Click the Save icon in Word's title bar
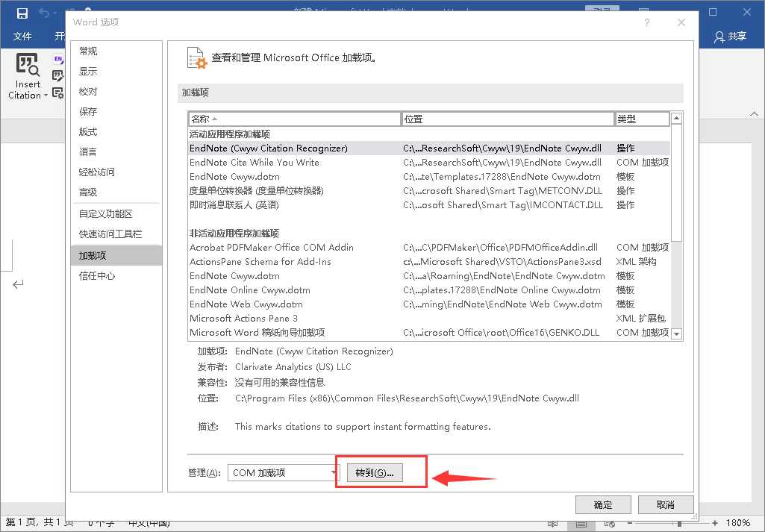765x532 pixels. [x=22, y=13]
